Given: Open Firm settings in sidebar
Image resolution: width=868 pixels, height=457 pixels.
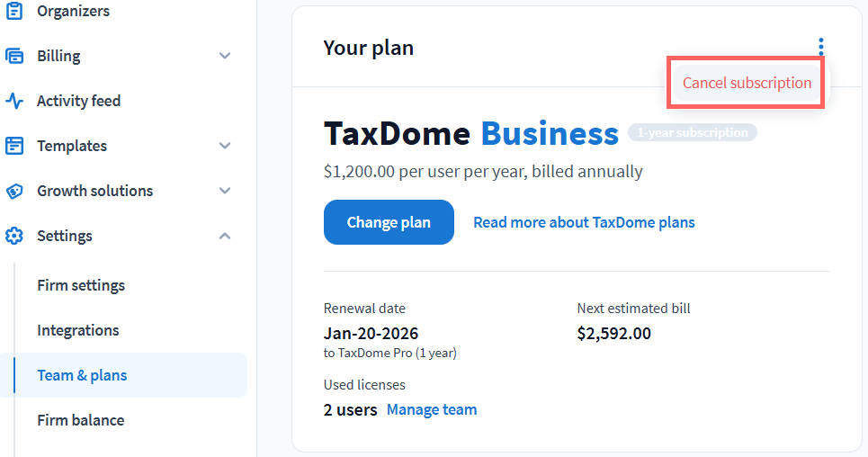Looking at the screenshot, I should pyautogui.click(x=81, y=285).
